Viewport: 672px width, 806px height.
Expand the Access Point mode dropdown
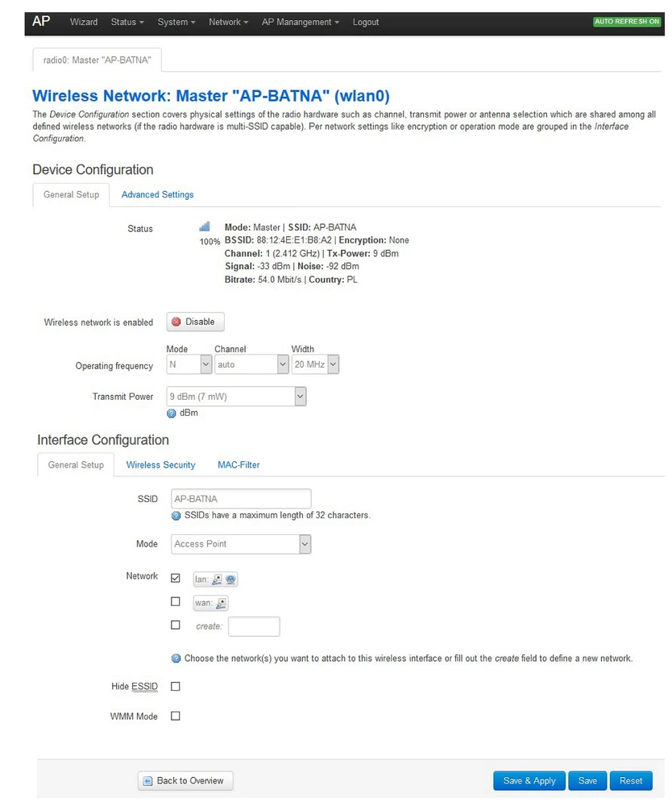241,544
